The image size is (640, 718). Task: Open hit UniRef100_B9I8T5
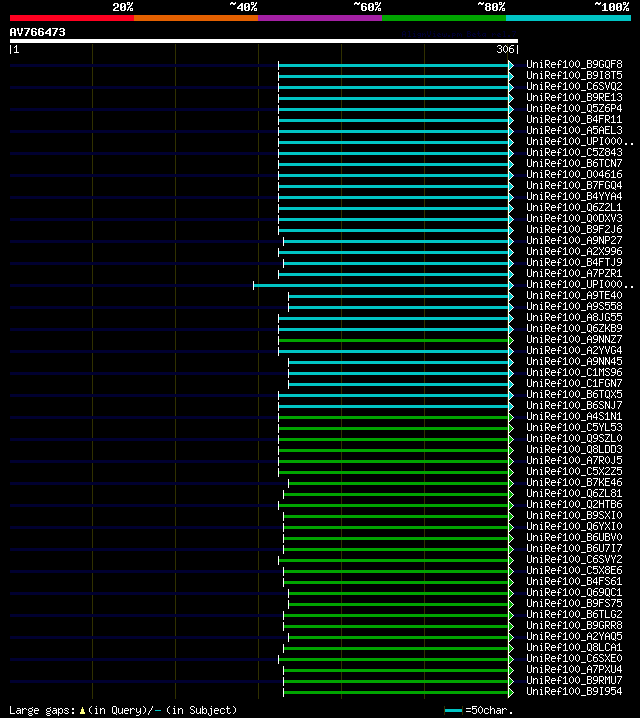574,75
